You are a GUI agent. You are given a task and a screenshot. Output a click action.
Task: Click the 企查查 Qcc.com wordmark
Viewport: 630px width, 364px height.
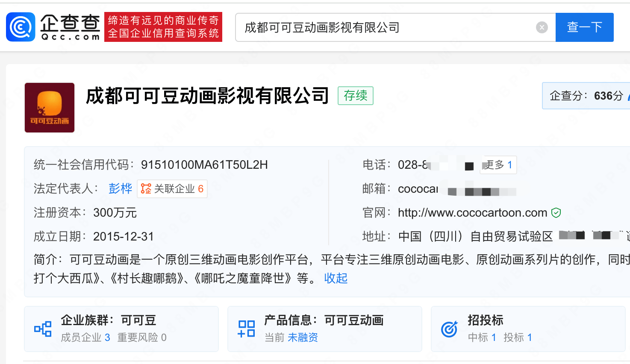70,27
